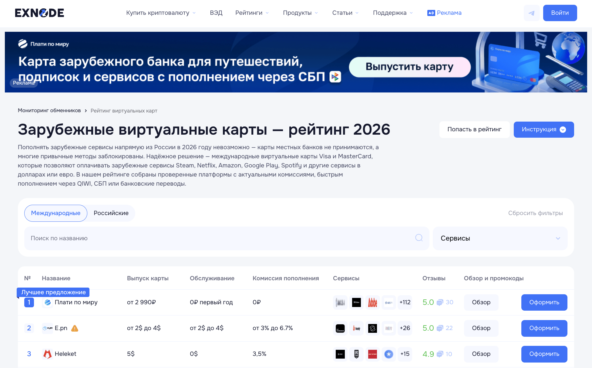The height and width of the screenshot is (368, 592).
Task: Click the blue star service icon in Heleket row
Action: (x=388, y=354)
